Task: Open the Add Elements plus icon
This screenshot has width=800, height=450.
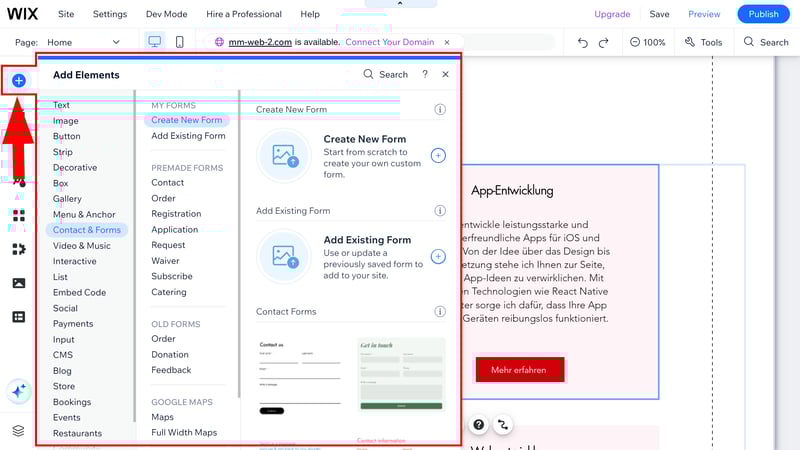Action: pyautogui.click(x=19, y=80)
